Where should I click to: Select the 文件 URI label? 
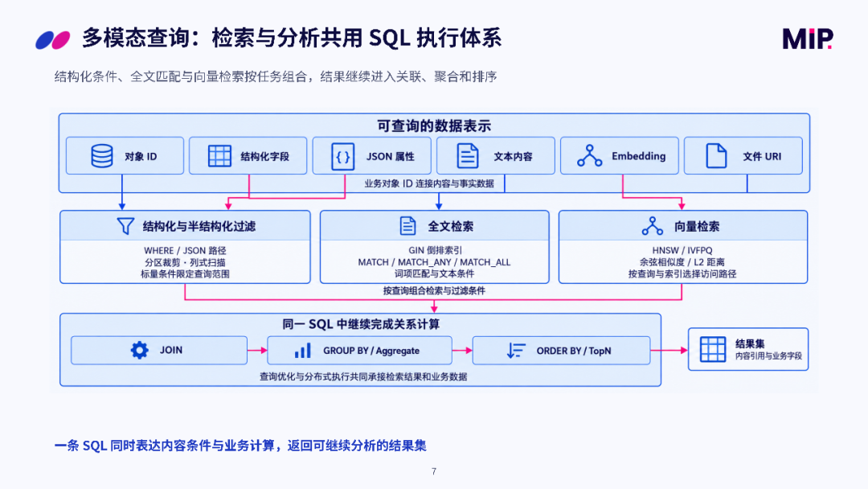pos(762,157)
